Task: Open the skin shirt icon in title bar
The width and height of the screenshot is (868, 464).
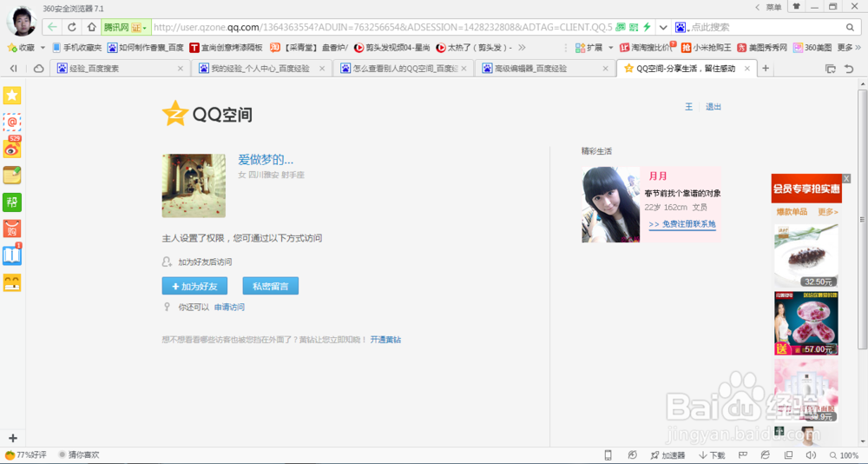Action: pyautogui.click(x=796, y=7)
